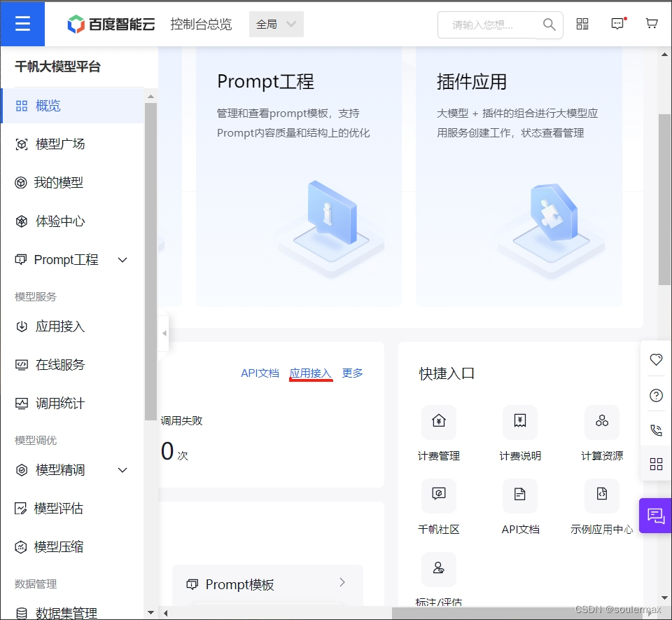Click the favorite heart icon on right rail
Screen dimensions: 672x620
pyautogui.click(x=656, y=359)
